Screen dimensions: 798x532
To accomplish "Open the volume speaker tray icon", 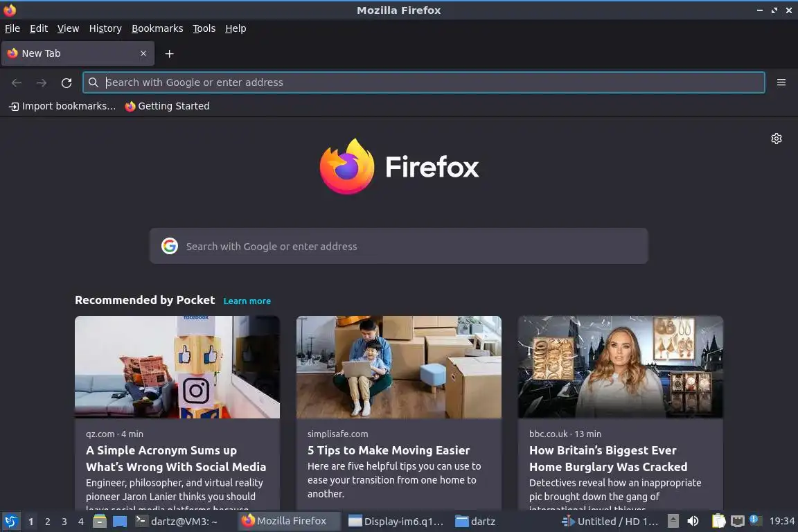I will click(693, 521).
